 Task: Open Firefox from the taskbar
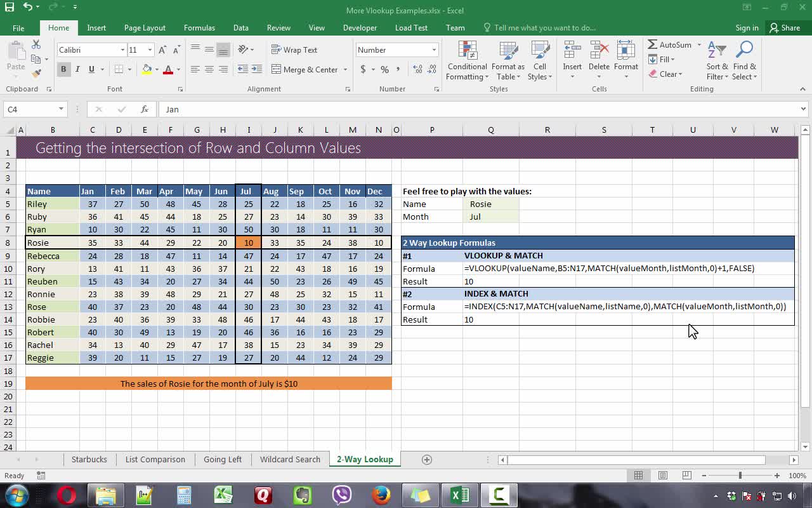381,495
